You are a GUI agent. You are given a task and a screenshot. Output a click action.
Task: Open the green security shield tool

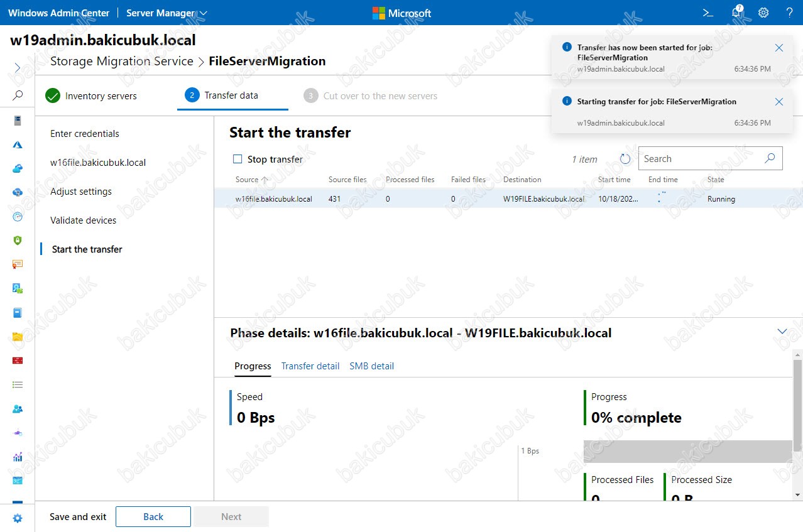18,241
